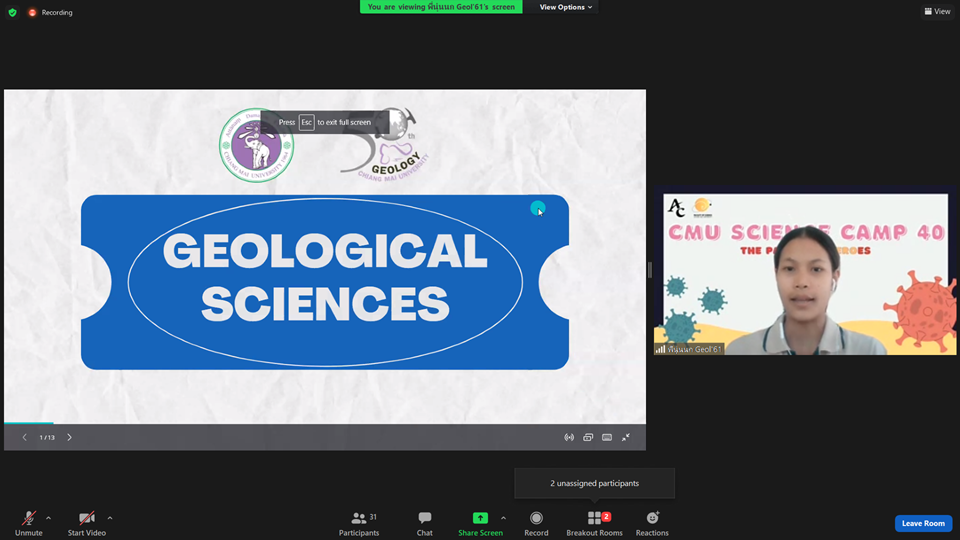
Task: Expand audio options arrow beside Unmute
Action: pos(48,518)
